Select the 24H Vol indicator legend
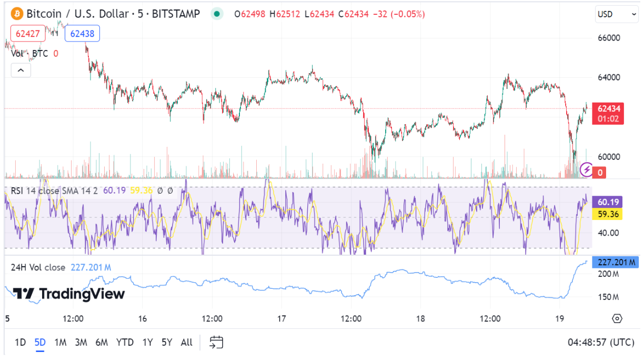 pyautogui.click(x=38, y=267)
